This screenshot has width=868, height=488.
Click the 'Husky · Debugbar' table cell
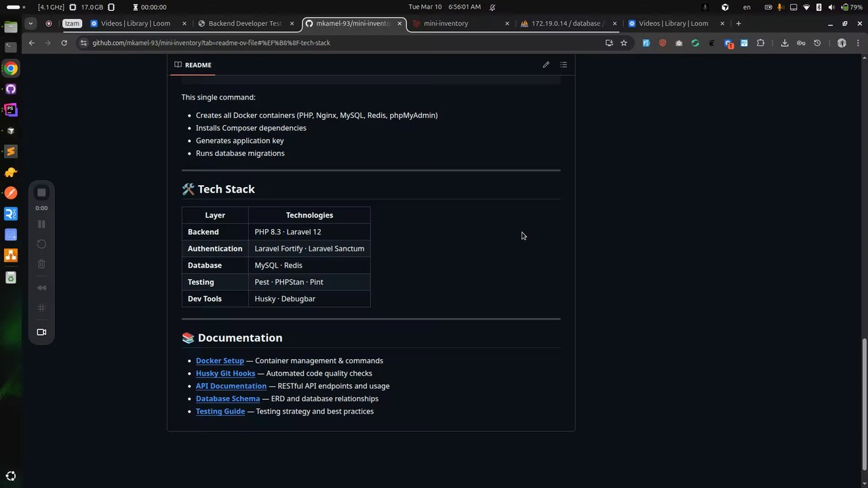(x=309, y=298)
